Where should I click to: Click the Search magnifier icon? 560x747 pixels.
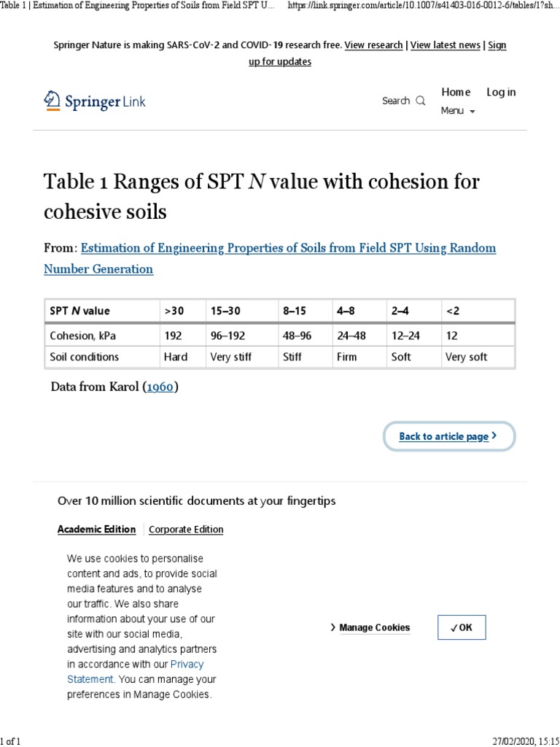[x=420, y=101]
